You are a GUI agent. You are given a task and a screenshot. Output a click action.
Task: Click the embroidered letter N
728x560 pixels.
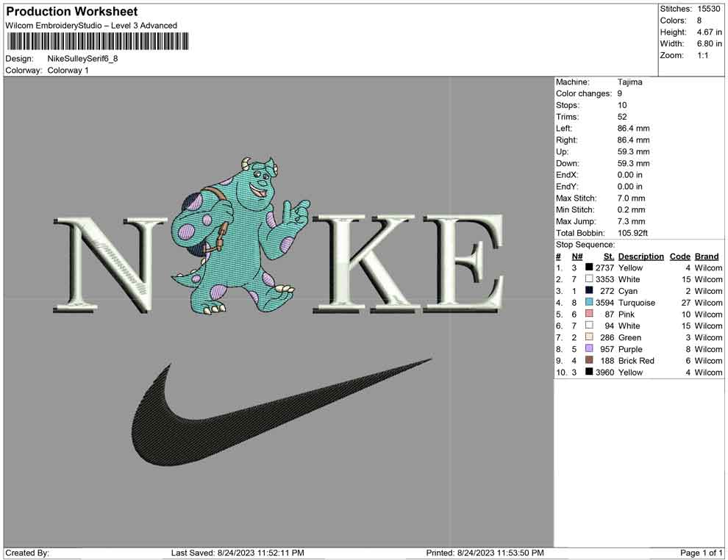click(x=110, y=265)
